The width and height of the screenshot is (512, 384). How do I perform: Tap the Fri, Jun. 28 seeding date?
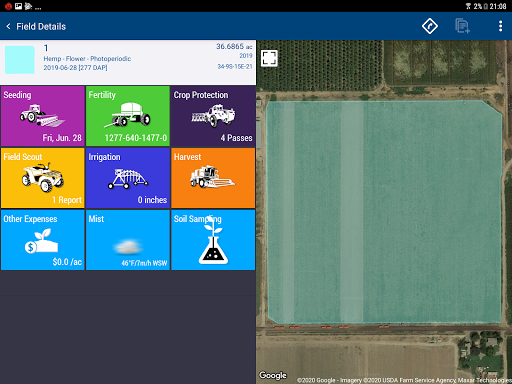coord(62,138)
